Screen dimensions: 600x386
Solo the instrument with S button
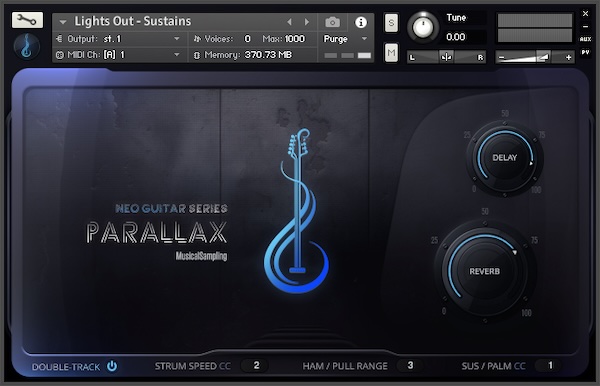391,23
